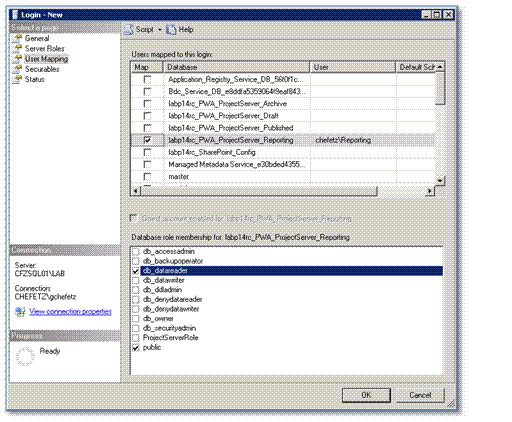Click scroll up arrow of database list
This screenshot has width=512, height=422.
click(x=440, y=67)
